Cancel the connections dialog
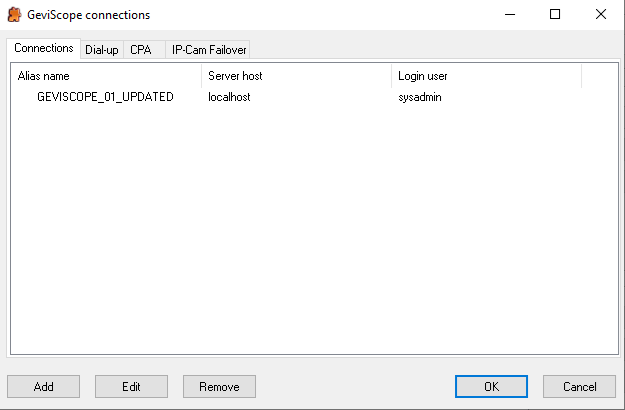This screenshot has width=625, height=410. pyautogui.click(x=579, y=386)
